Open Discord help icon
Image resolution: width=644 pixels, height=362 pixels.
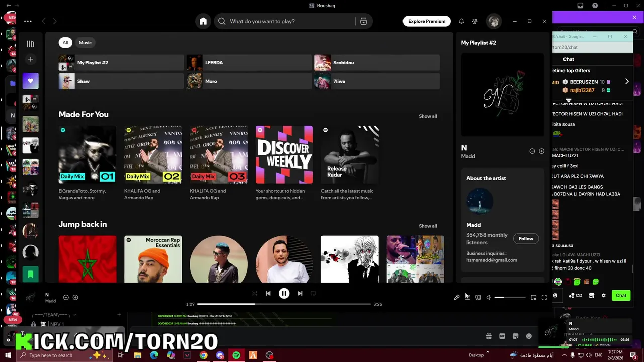coord(595,6)
